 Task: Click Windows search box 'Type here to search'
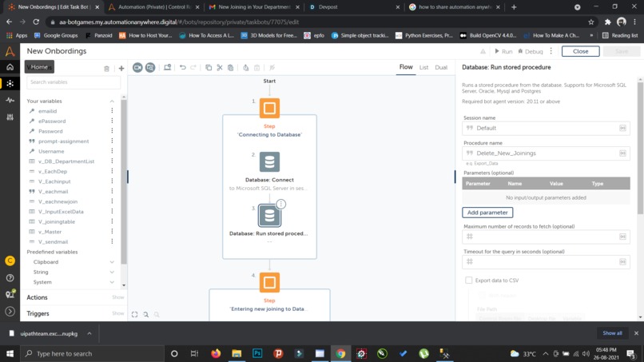[x=92, y=353]
